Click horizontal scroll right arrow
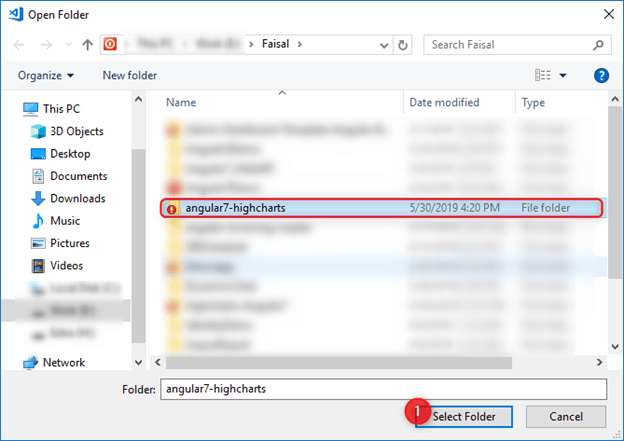This screenshot has width=624, height=441. (599, 362)
